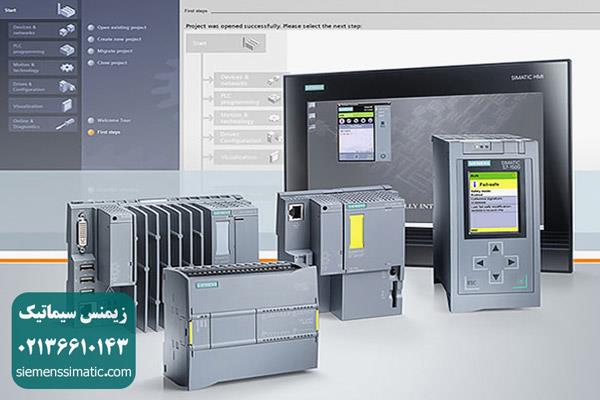
Task: Click PLC programming tile in First steps pane
Action: 248,99
